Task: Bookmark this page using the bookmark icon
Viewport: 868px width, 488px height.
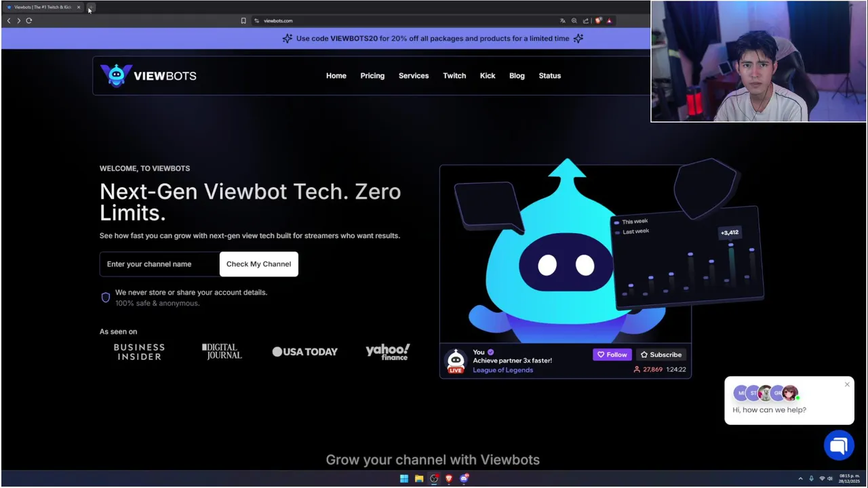Action: (x=243, y=20)
